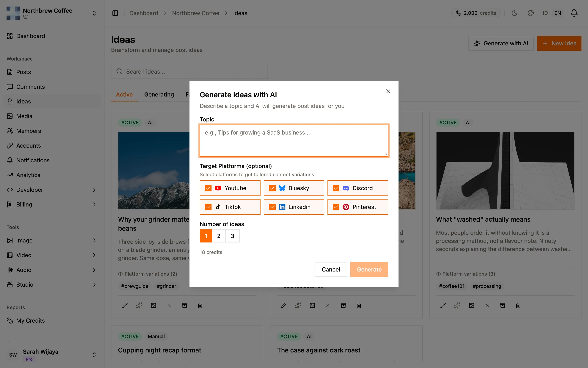Image resolution: width=588 pixels, height=368 pixels.
Task: Open the theme palette icon
Action: [531, 13]
